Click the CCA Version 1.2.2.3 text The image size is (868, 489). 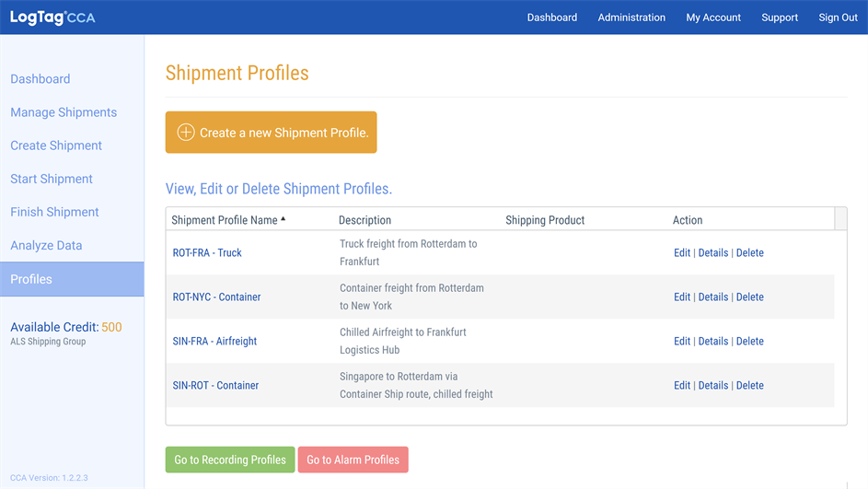pos(49,477)
